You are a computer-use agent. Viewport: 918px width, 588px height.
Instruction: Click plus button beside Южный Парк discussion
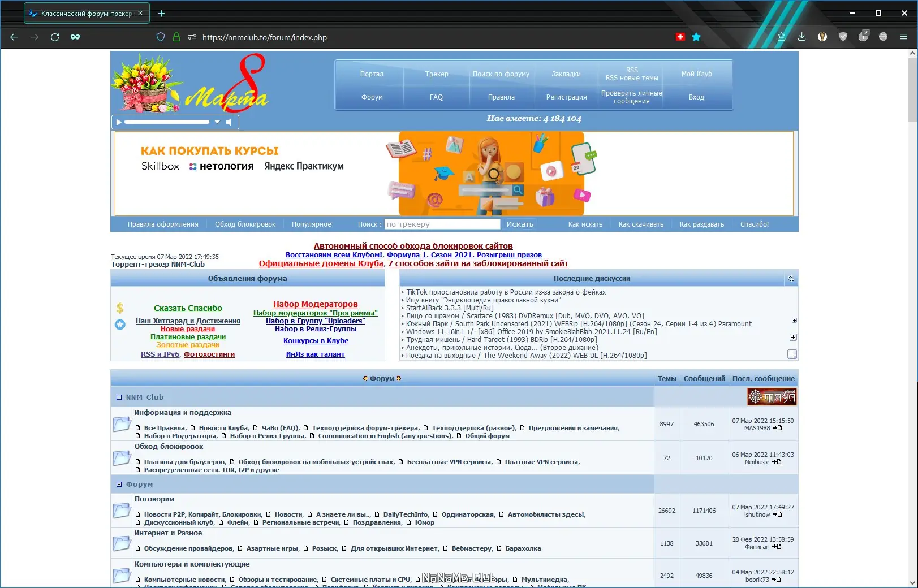coord(794,321)
